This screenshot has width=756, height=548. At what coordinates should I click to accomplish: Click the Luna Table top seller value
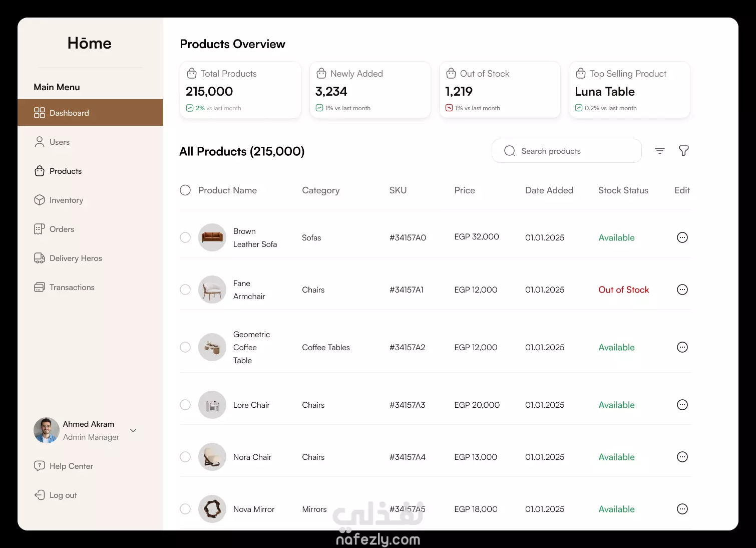coord(605,92)
